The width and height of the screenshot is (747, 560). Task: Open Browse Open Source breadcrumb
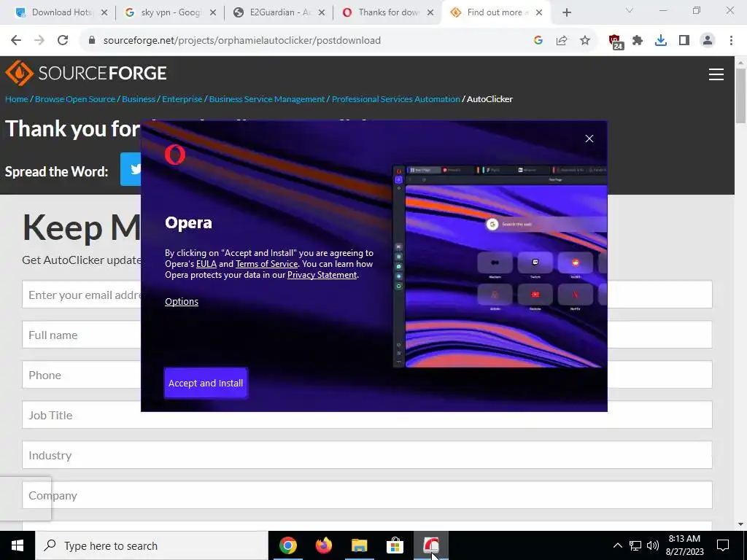[x=75, y=99]
